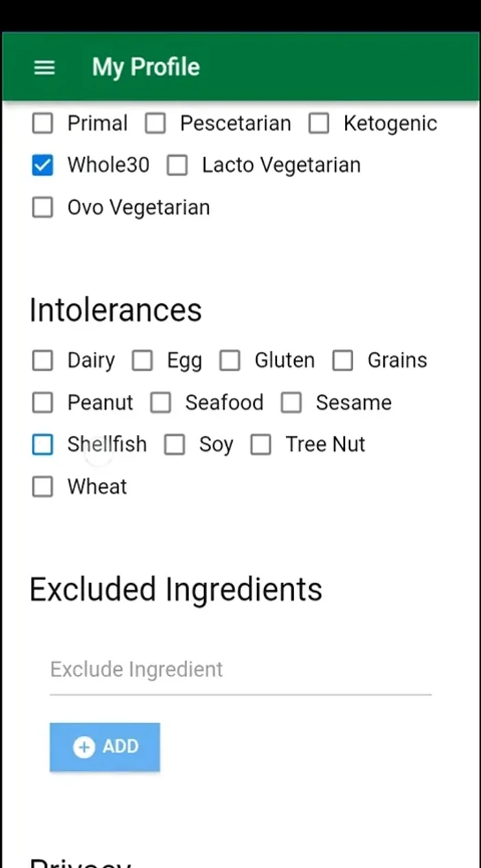Check the Tree Nut intolerance box
The width and height of the screenshot is (481, 868).
point(261,445)
